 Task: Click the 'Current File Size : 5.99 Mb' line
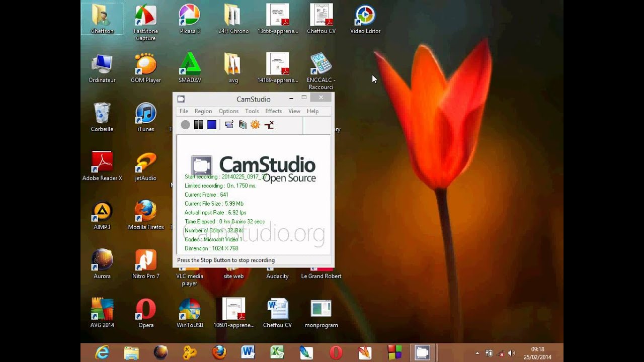214,204
